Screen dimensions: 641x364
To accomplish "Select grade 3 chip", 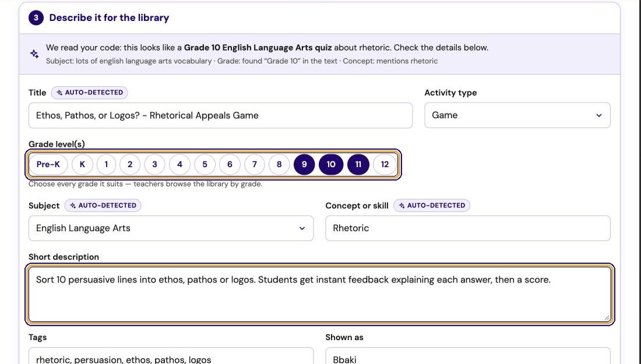I will (x=154, y=164).
